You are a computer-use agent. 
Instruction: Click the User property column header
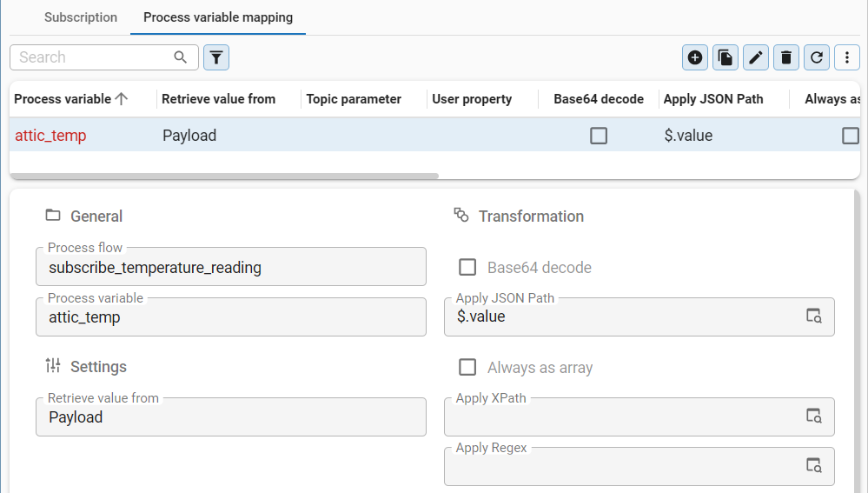click(x=472, y=99)
